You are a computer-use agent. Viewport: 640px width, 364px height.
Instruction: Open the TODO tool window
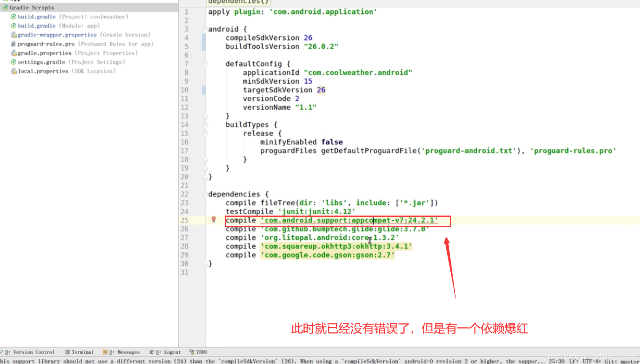click(x=198, y=352)
